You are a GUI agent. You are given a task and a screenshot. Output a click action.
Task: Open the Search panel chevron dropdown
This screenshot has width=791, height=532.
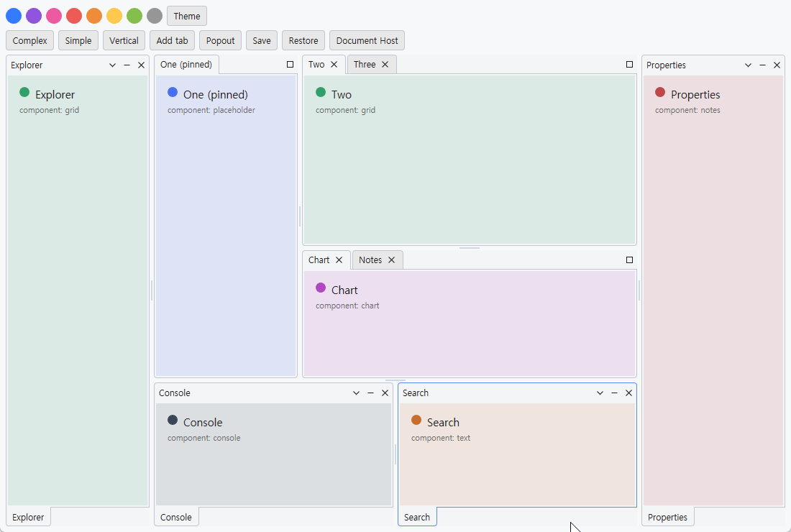coord(600,393)
